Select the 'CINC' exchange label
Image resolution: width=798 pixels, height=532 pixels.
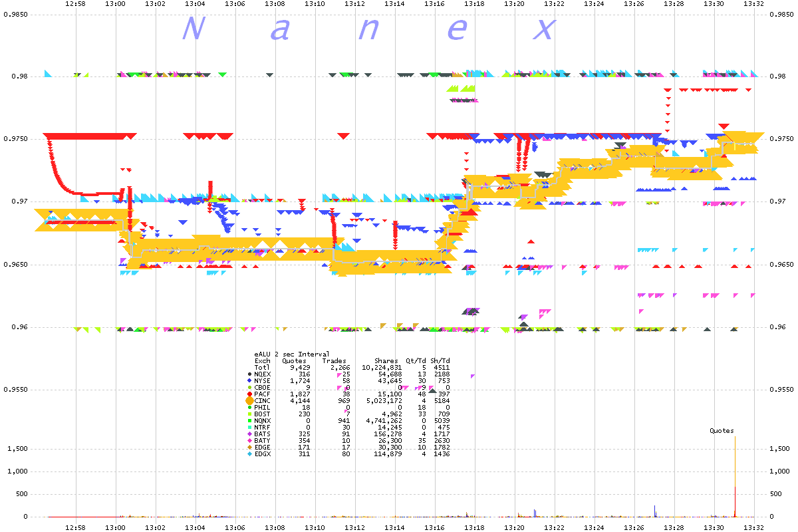pyautogui.click(x=263, y=401)
